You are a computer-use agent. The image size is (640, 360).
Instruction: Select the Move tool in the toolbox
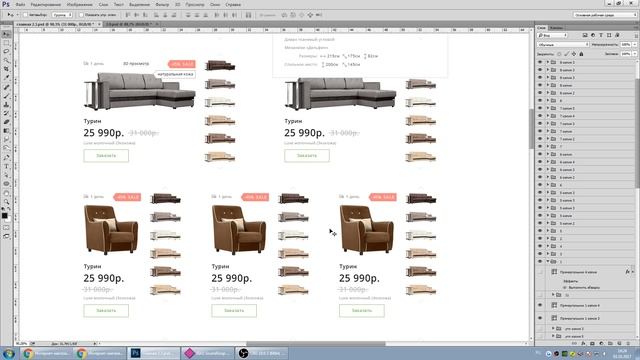tap(6, 34)
